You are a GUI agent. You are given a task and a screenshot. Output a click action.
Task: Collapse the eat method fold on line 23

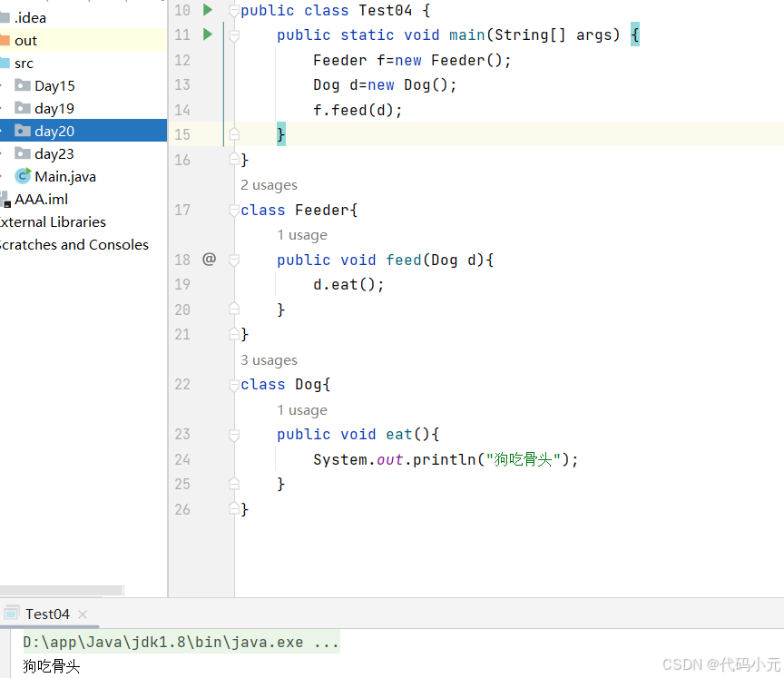pyautogui.click(x=233, y=435)
